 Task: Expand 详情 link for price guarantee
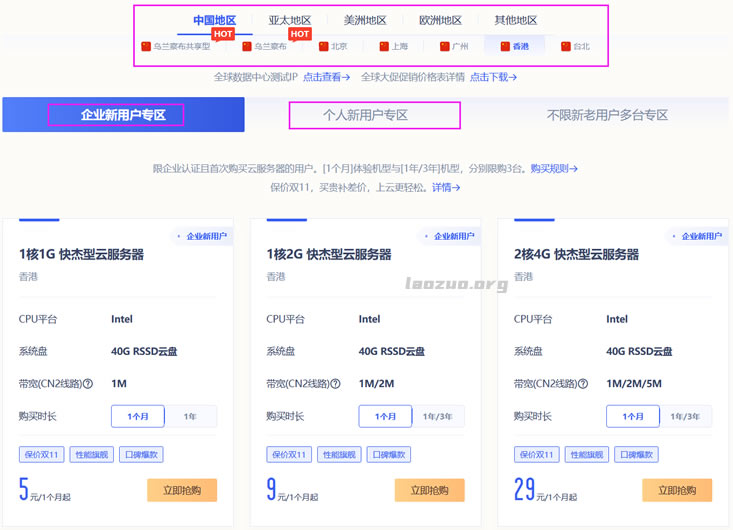(446, 187)
